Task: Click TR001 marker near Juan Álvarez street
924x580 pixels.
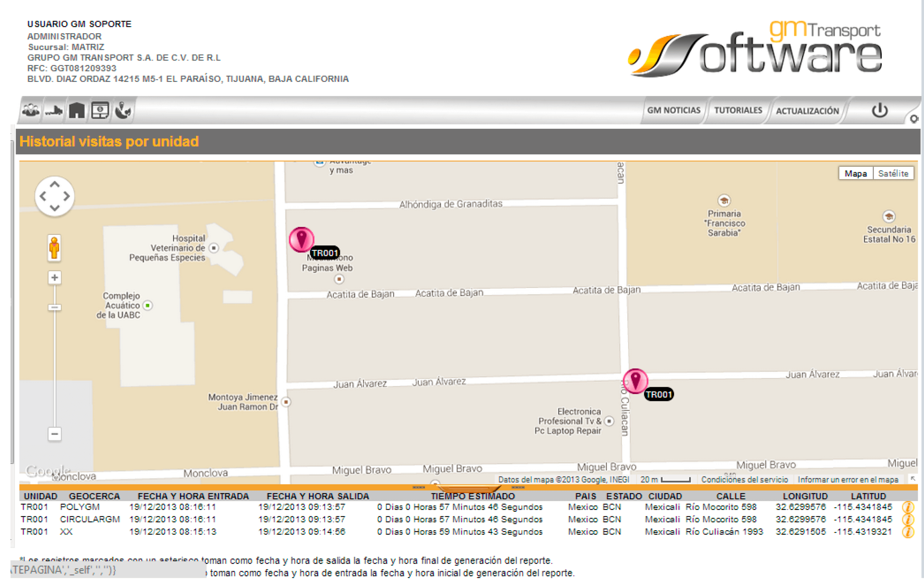Action: tap(635, 381)
